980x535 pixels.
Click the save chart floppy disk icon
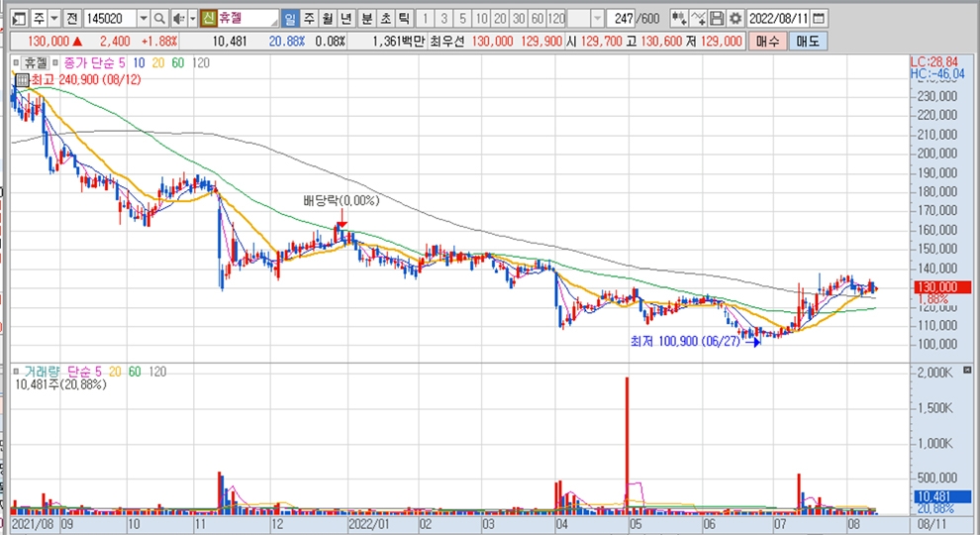pos(716,19)
